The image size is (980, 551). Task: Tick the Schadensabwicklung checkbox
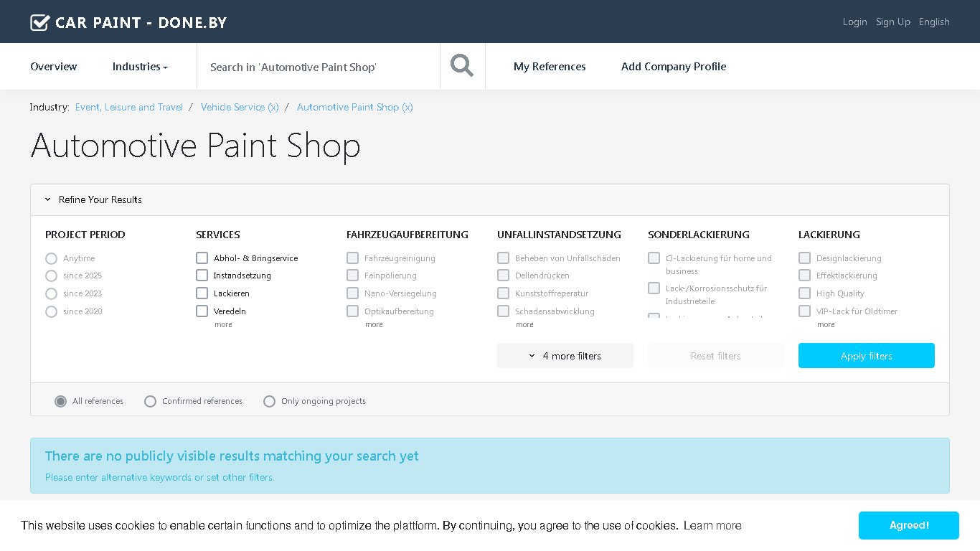pos(504,311)
